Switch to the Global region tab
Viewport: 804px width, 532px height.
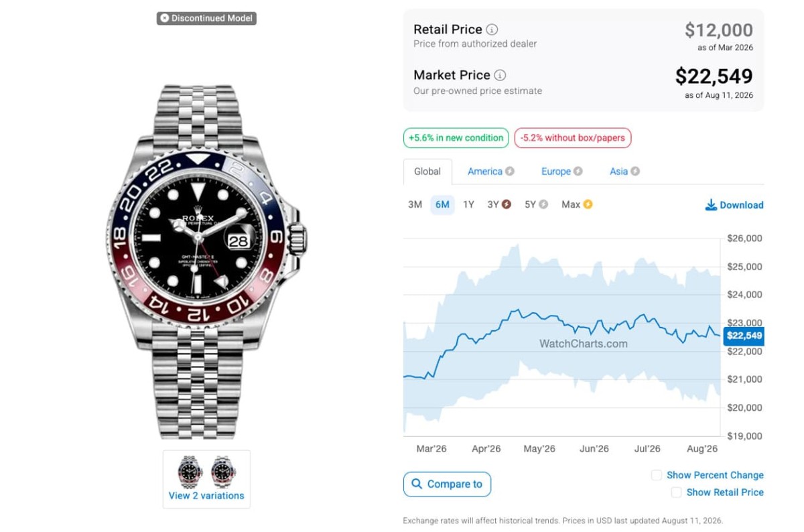coord(427,172)
